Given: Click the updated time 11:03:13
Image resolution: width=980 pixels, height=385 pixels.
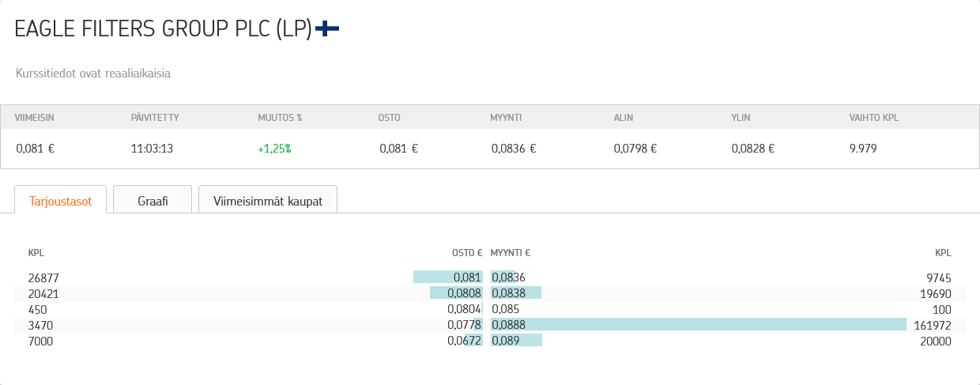Looking at the screenshot, I should click(152, 148).
